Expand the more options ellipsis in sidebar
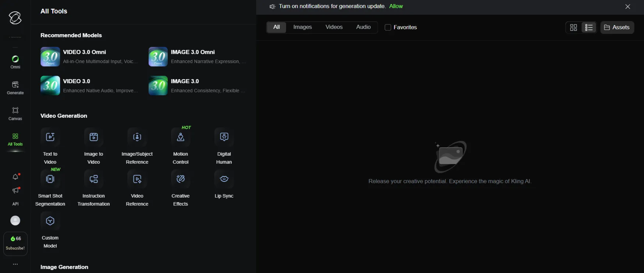The height and width of the screenshot is (273, 644). [15, 264]
